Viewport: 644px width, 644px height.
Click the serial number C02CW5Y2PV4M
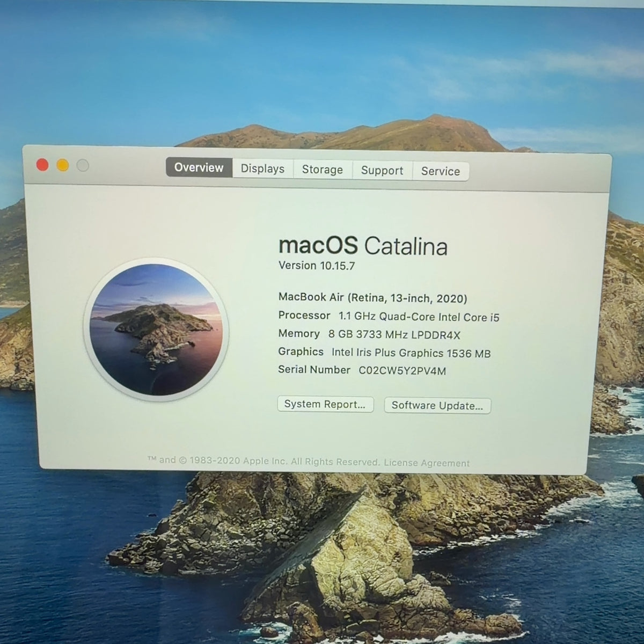[x=402, y=370]
